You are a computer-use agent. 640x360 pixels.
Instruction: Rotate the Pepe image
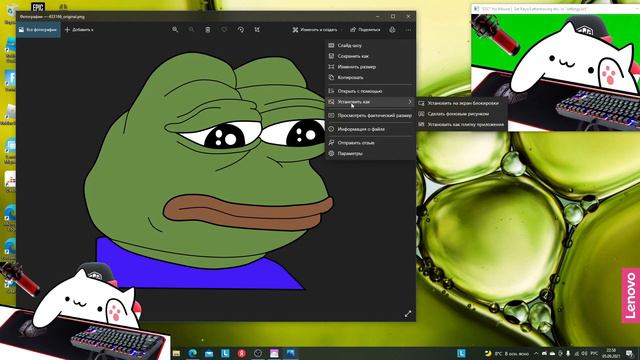(x=240, y=29)
